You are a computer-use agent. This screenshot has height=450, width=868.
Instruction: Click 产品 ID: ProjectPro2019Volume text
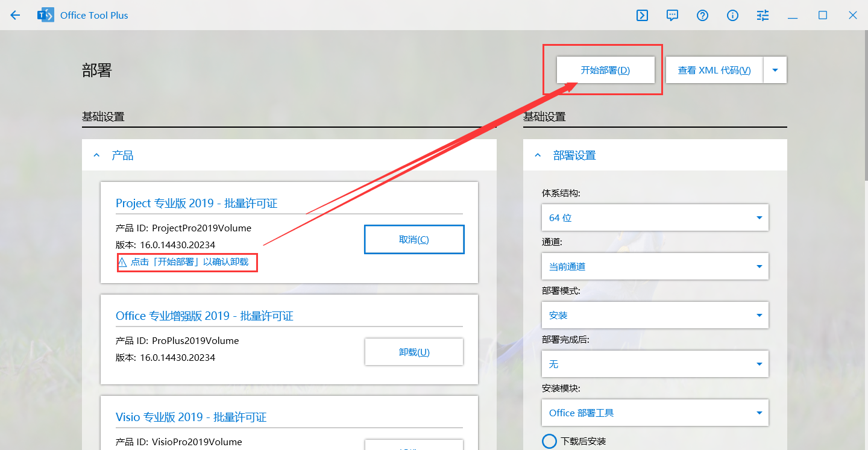point(183,228)
